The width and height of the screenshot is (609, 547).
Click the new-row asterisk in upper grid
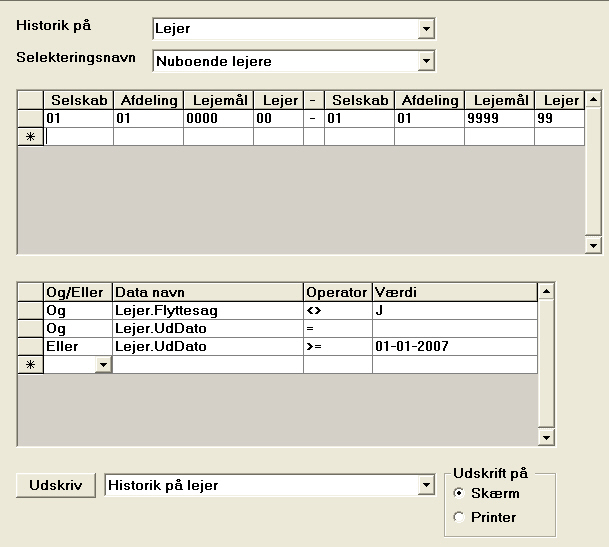pos(30,137)
